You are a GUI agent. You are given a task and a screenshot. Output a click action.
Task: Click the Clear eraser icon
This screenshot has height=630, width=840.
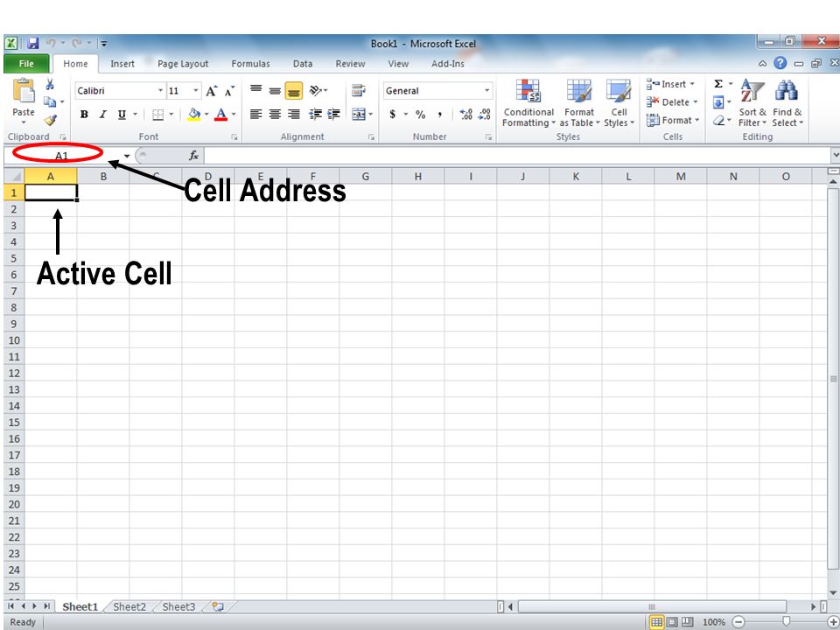(x=718, y=121)
